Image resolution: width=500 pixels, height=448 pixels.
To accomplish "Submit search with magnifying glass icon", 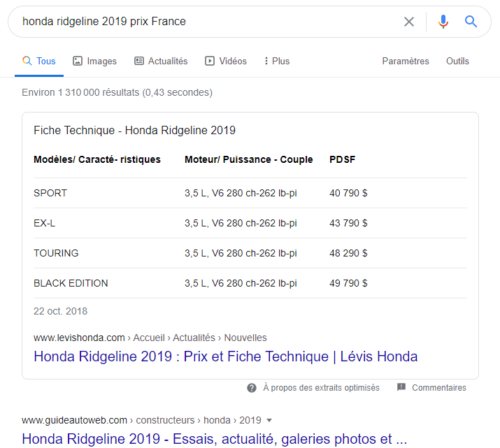I will tap(471, 22).
